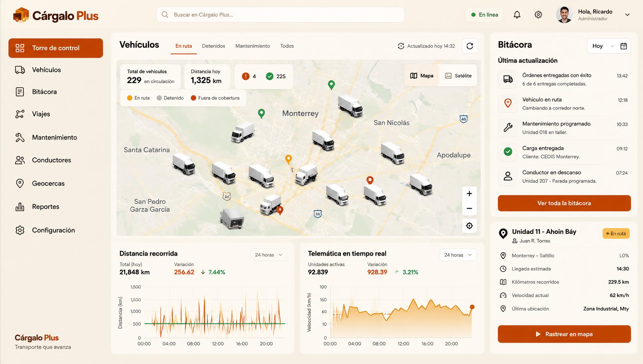Screen dimensions: 643x364
Task: Open Conductores in the sidebar
Action: [56, 160]
